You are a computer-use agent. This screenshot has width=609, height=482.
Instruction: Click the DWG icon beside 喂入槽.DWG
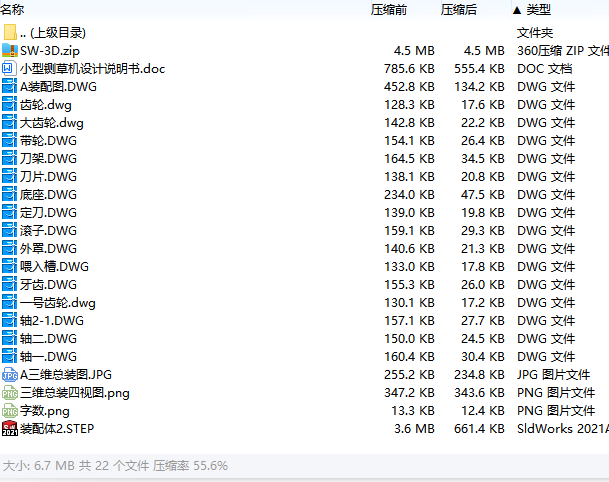click(10, 266)
